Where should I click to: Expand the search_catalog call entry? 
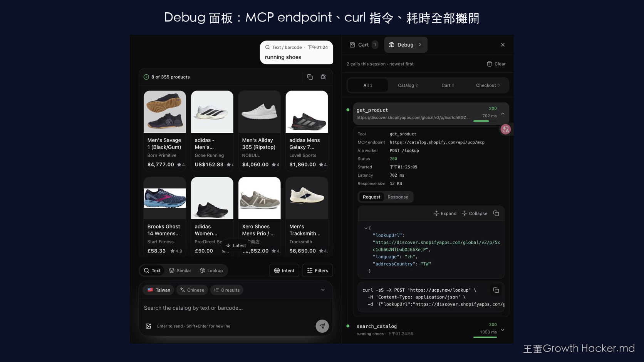click(x=503, y=330)
